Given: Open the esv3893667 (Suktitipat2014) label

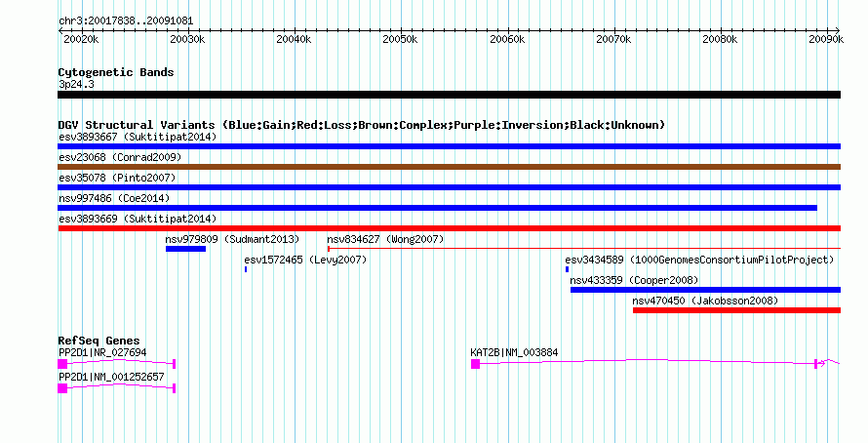Looking at the screenshot, I should (138, 137).
